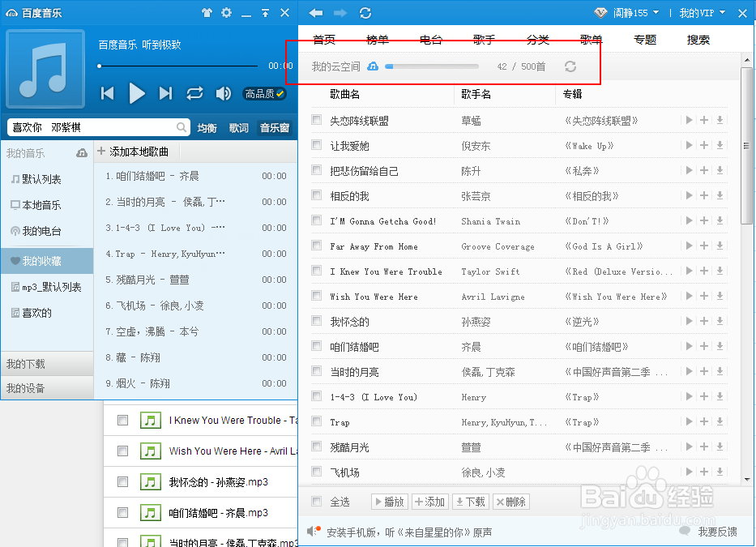Open the 均衡 equalizer
756x547 pixels.
point(207,128)
